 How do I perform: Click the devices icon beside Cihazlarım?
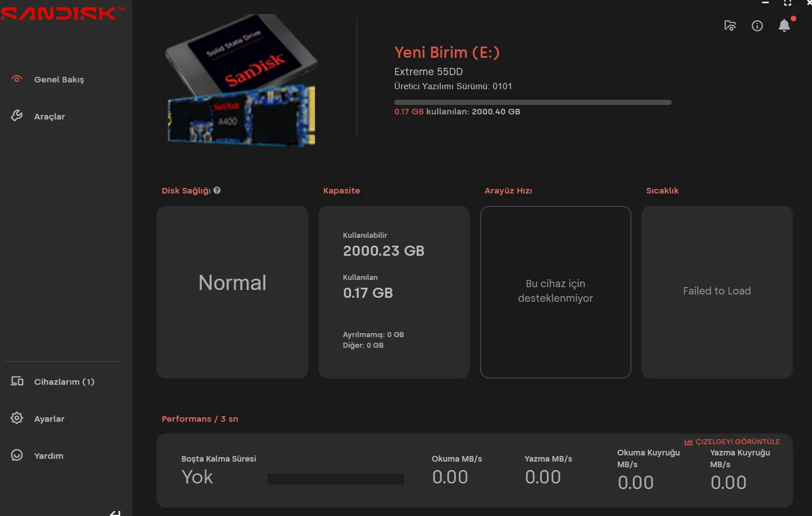coord(17,381)
